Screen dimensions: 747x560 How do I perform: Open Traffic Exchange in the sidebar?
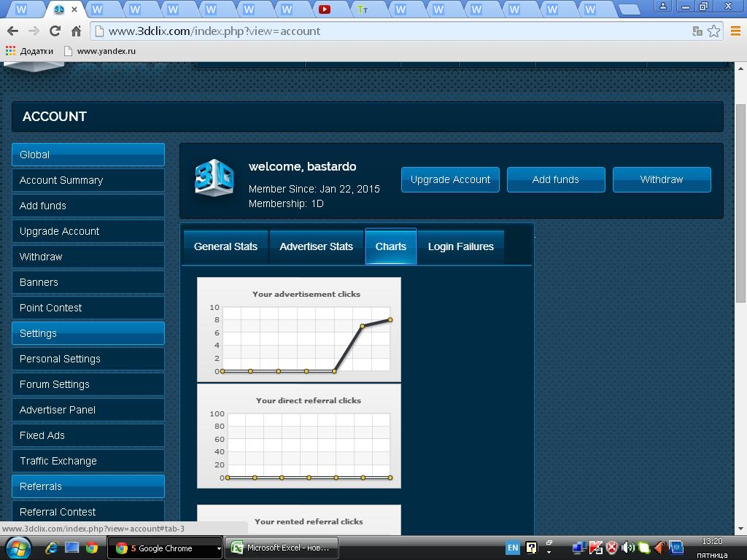tap(88, 461)
